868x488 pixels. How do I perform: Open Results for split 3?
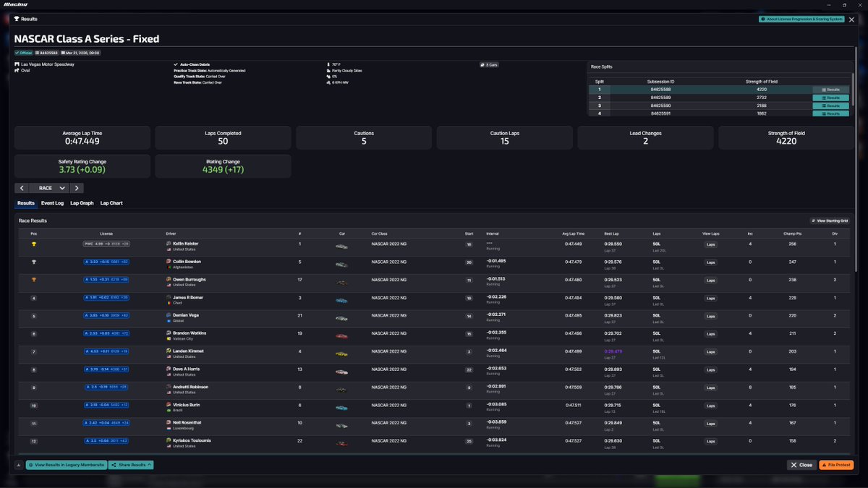click(830, 106)
